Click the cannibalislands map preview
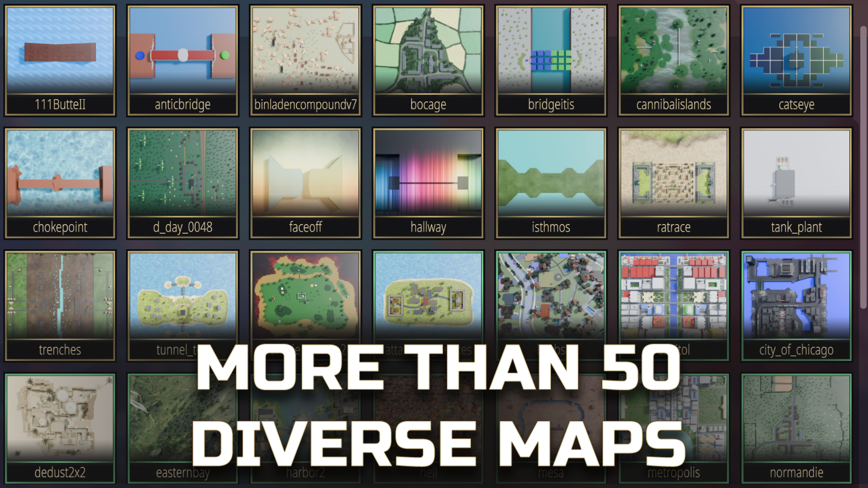Screen dimensions: 868x488 coord(673,60)
